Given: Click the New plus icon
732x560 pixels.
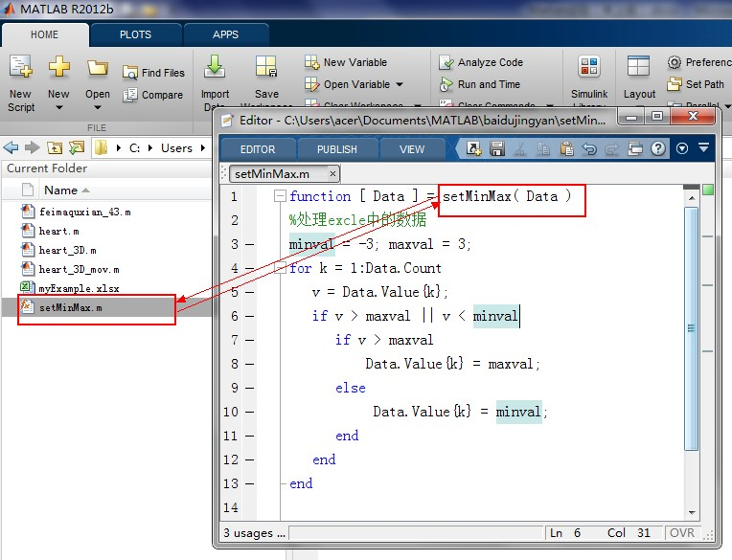Looking at the screenshot, I should [58, 66].
